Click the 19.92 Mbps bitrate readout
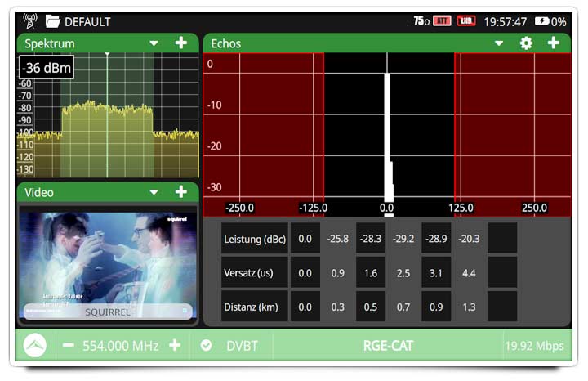588x381 pixels. pyautogui.click(x=534, y=346)
